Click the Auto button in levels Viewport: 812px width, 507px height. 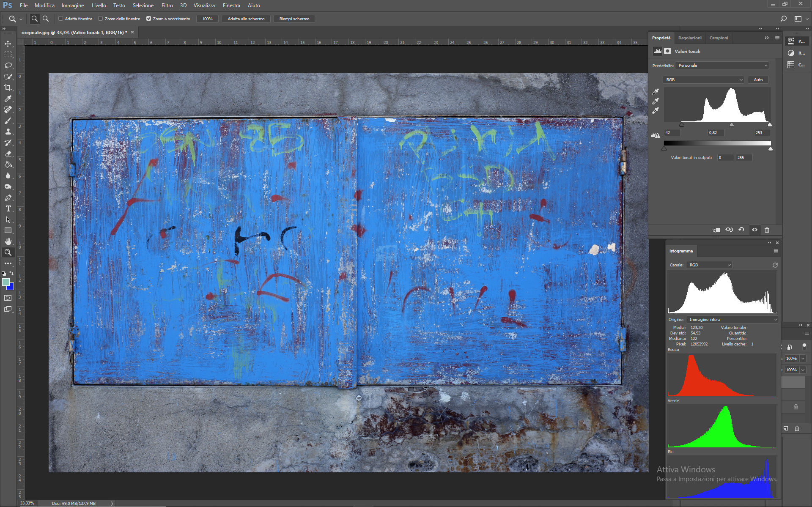point(758,79)
